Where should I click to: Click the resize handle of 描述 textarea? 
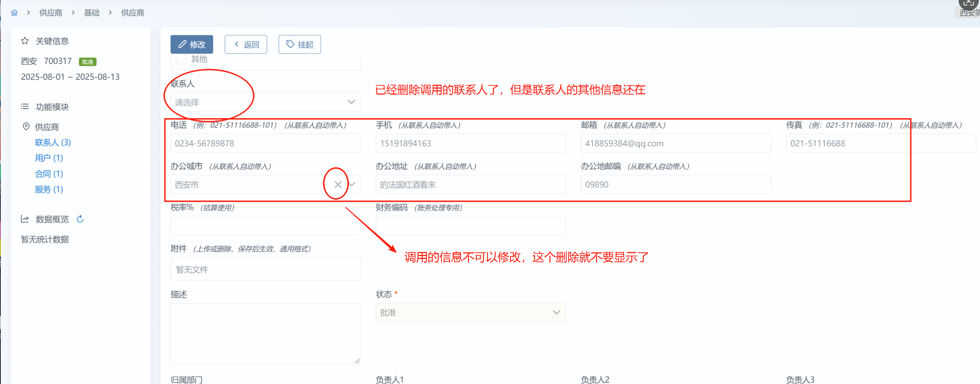tap(357, 360)
